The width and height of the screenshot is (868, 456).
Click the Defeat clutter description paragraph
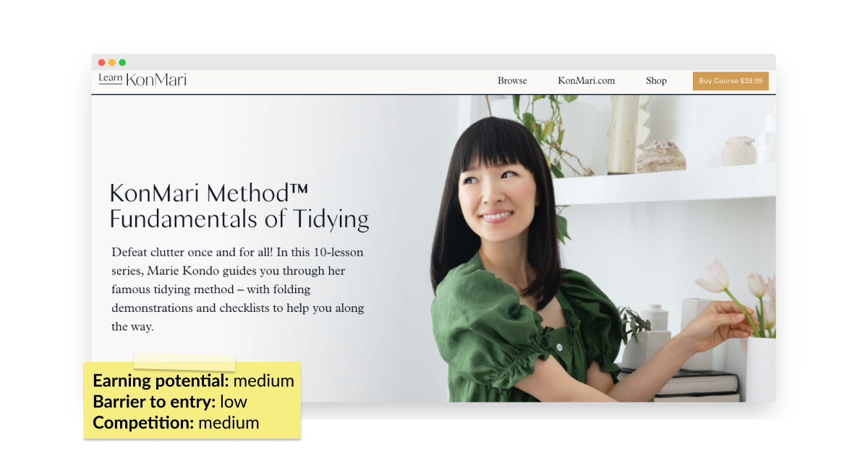tap(238, 289)
